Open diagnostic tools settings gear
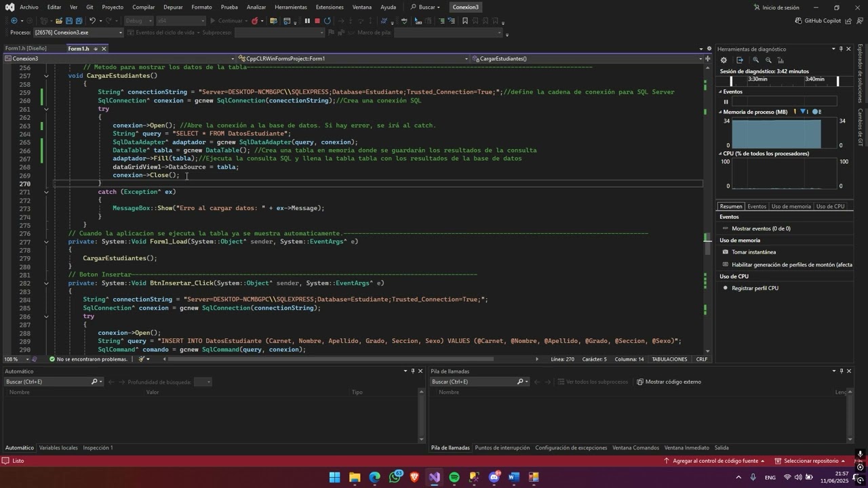The image size is (868, 488). click(724, 60)
